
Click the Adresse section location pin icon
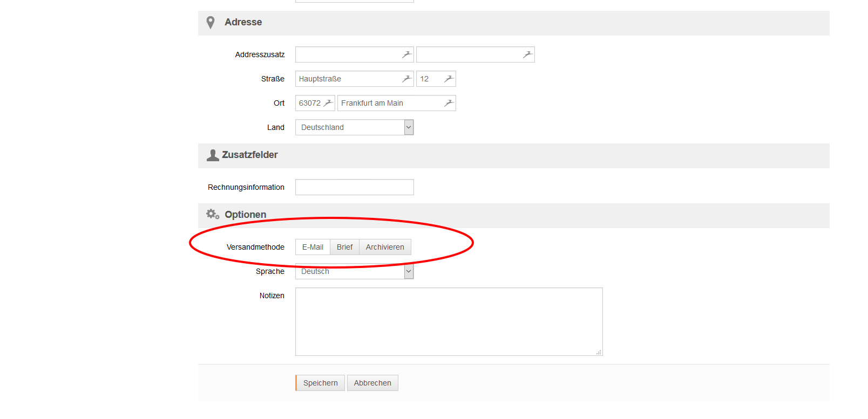click(211, 23)
